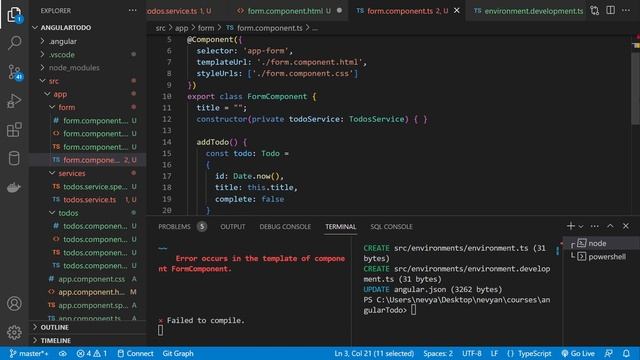Open notifications bell in status bar
This screenshot has height=360, width=640.
coord(626,353)
